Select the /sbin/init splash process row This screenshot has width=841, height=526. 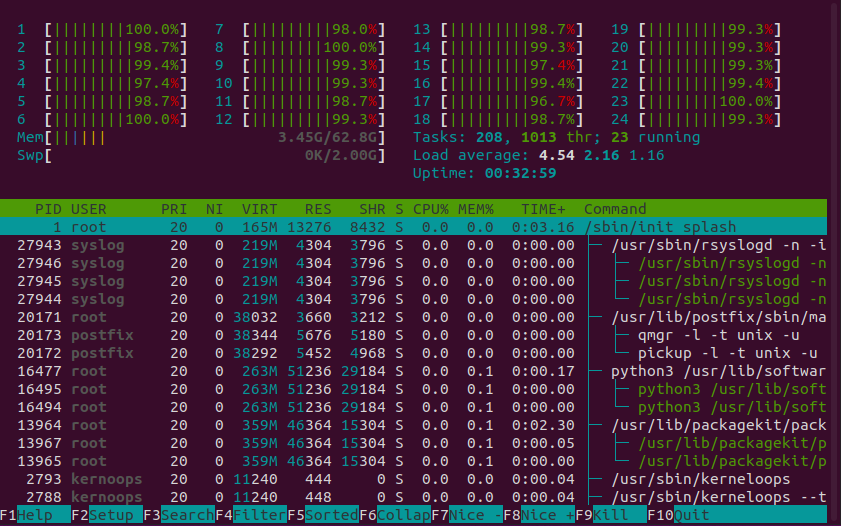(x=420, y=227)
